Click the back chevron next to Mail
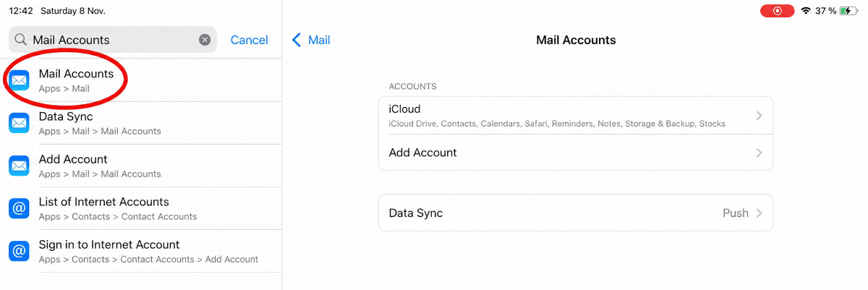Viewport: 868px width, 290px height. 296,40
